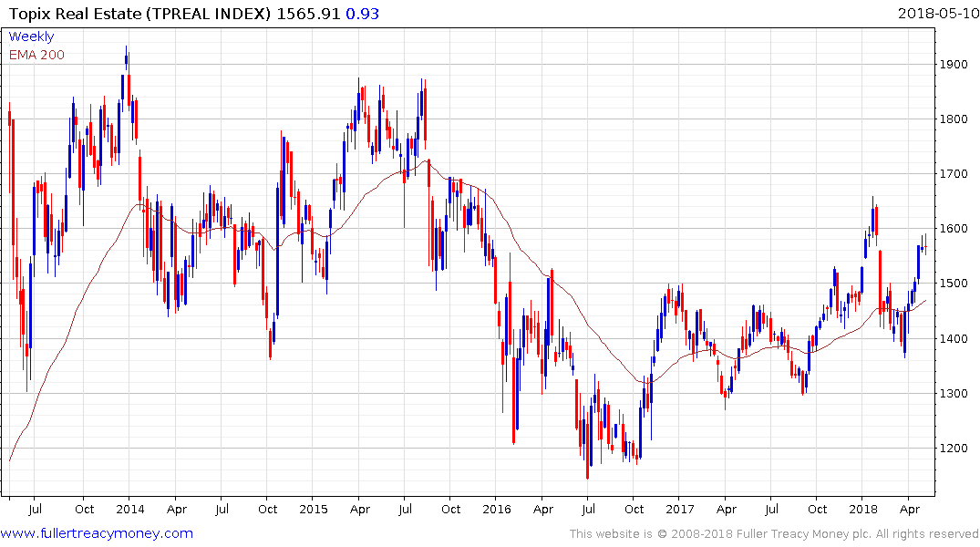The height and width of the screenshot is (547, 980).
Task: Click the 1800 y-axis label
Action: [954, 119]
